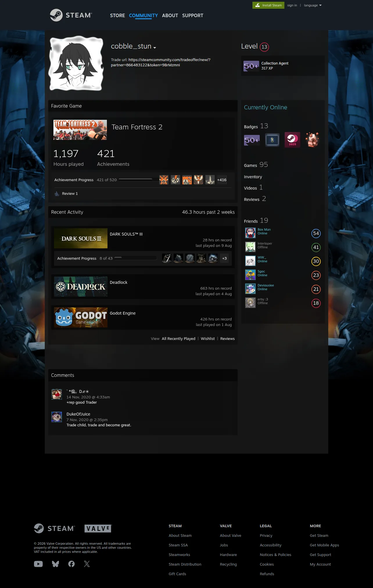Image resolution: width=373 pixels, height=588 pixels.
Task: Open the COMMUNITY menu
Action: 144,15
